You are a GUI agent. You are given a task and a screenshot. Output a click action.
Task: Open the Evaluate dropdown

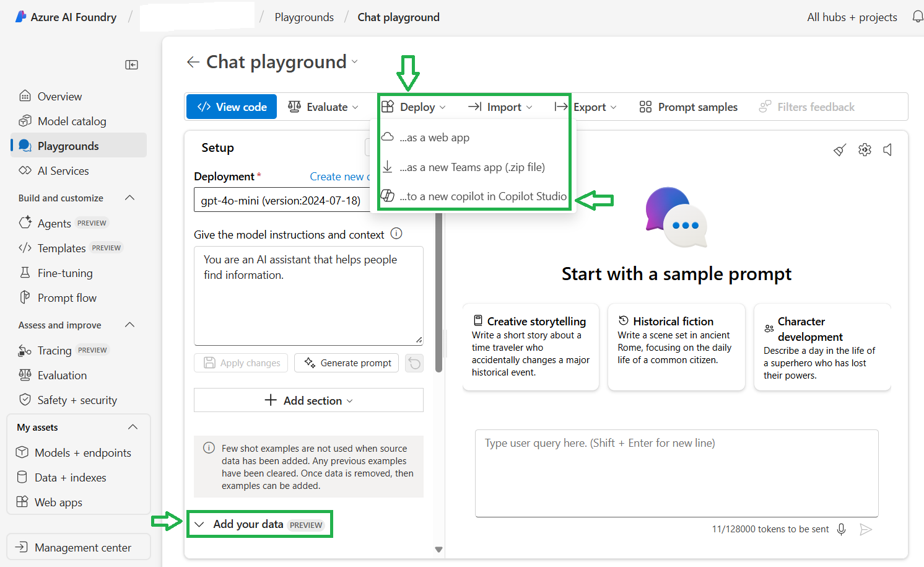pos(323,107)
